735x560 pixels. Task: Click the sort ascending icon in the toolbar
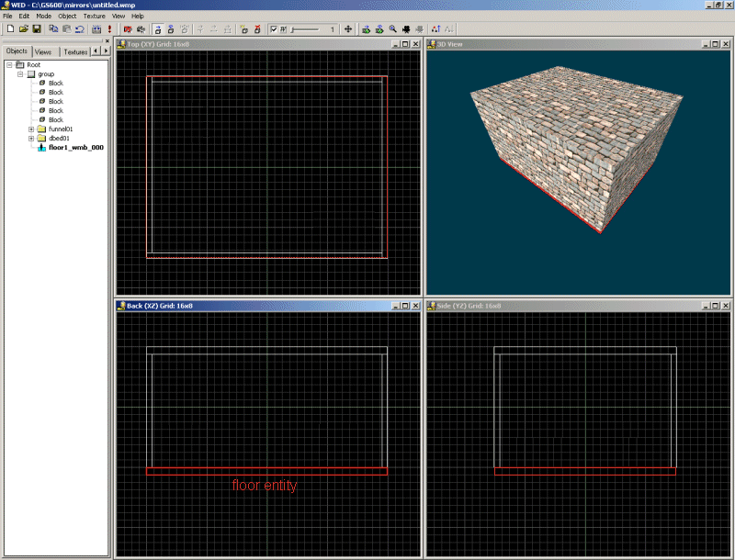click(435, 29)
